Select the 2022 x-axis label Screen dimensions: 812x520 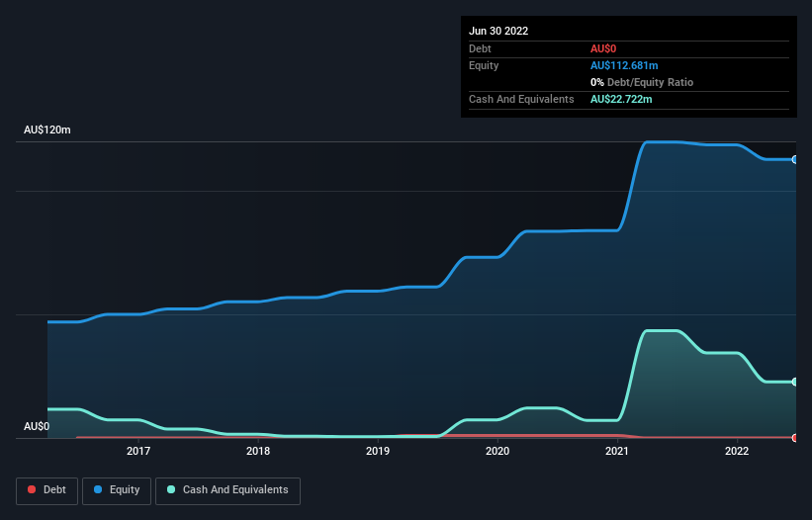click(737, 451)
